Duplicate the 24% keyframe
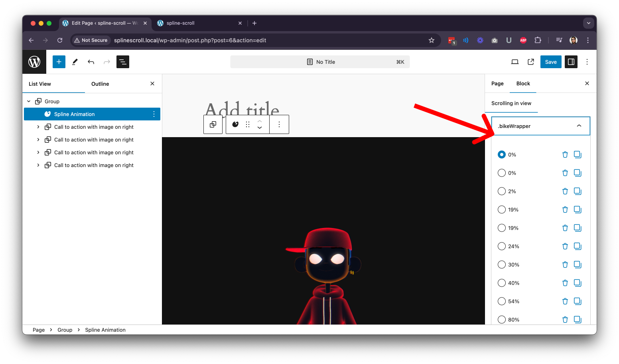Image resolution: width=619 pixels, height=364 pixels. click(x=578, y=246)
